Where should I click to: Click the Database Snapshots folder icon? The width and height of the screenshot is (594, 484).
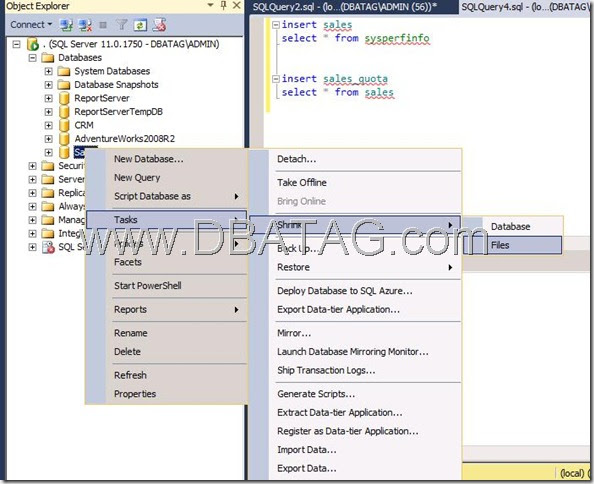[x=64, y=84]
